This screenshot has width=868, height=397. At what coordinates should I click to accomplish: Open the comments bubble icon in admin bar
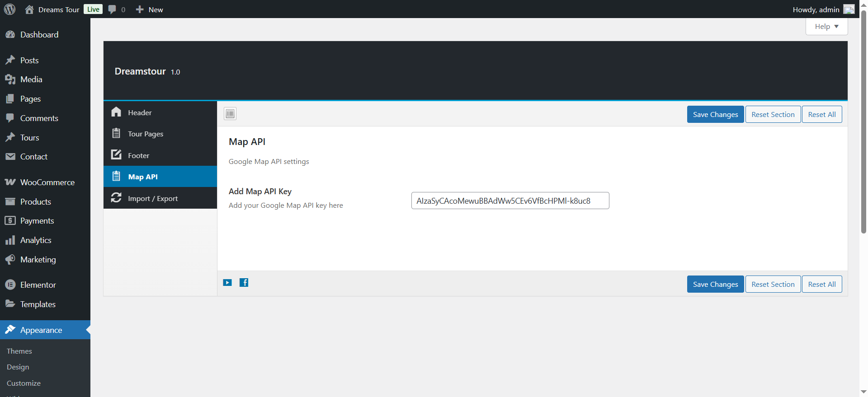tap(113, 9)
